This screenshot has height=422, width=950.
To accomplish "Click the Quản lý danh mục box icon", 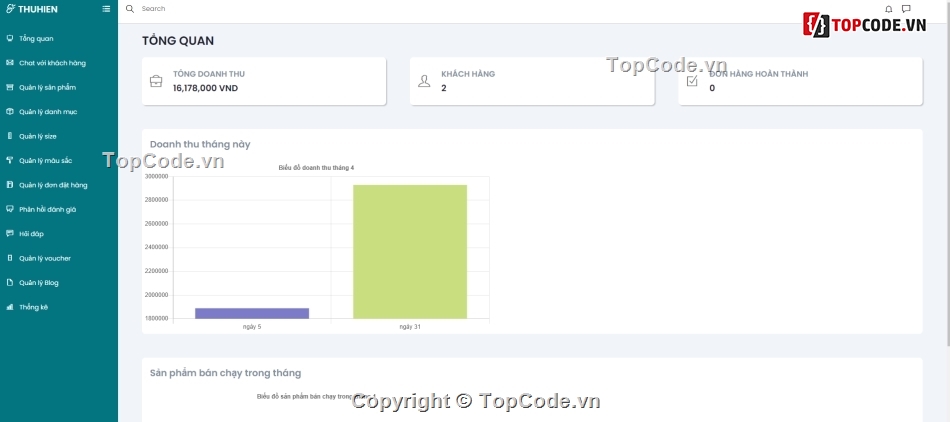I will click(9, 111).
